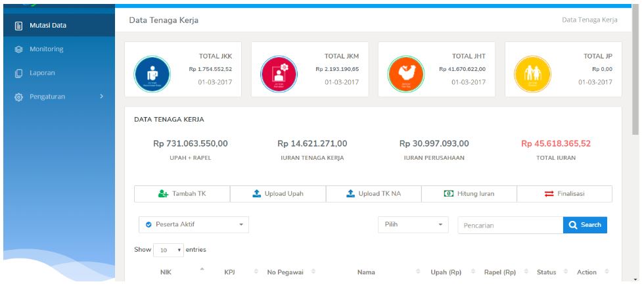Open Mutasi Data in the sidebar

[59, 26]
